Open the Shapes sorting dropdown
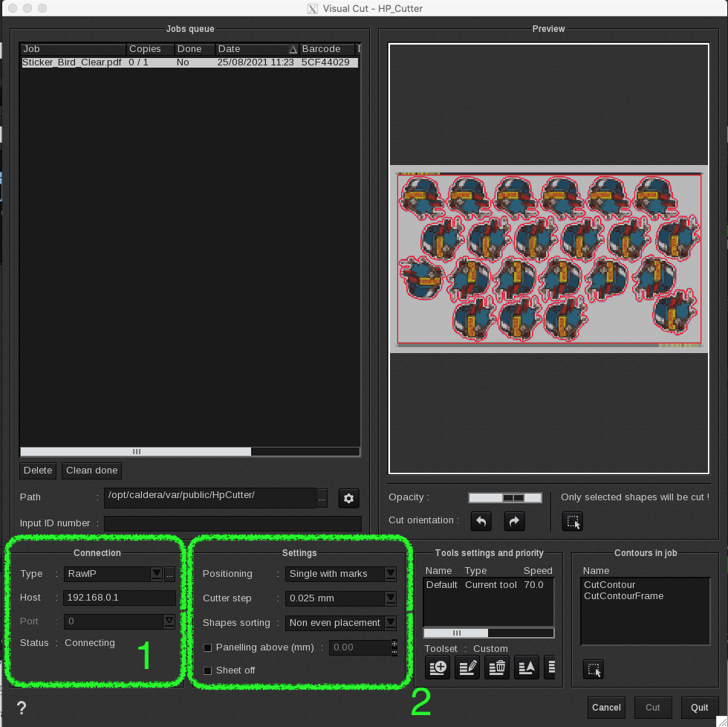This screenshot has height=727, width=728. 390,623
